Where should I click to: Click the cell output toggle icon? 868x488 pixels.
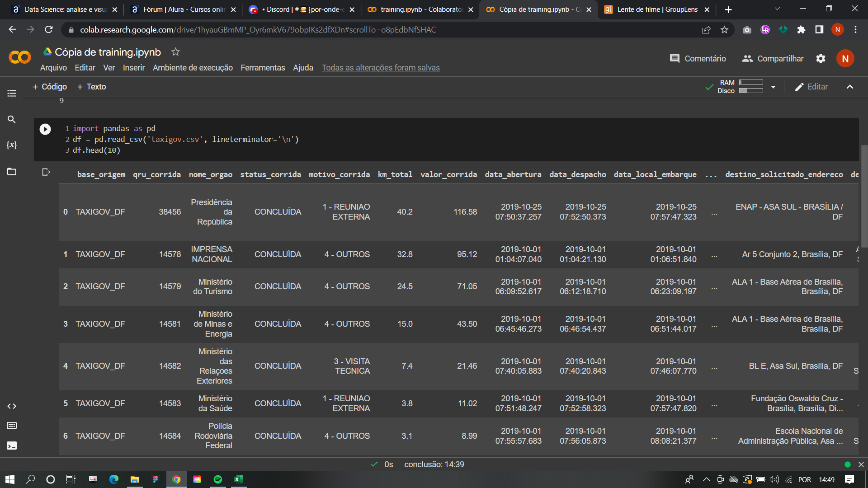(x=46, y=172)
